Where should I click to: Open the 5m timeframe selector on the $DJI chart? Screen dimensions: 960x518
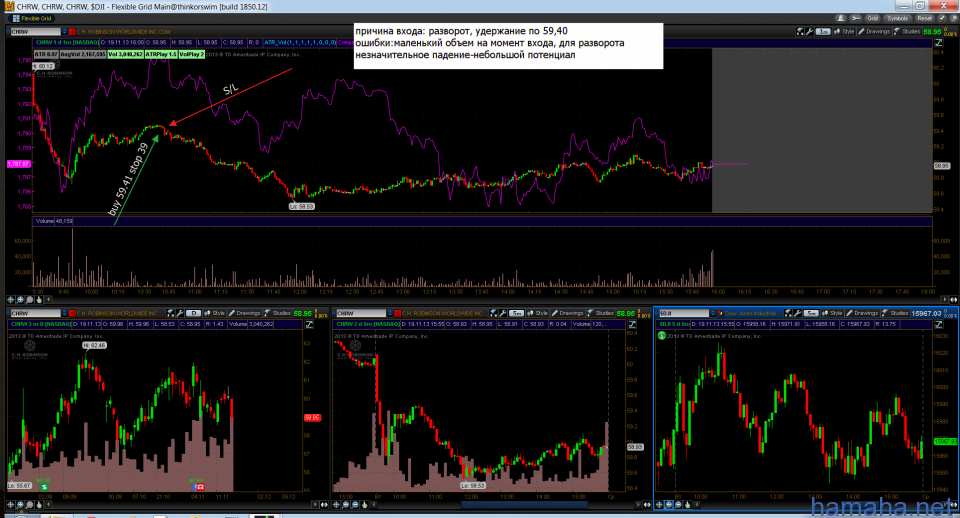(811, 313)
